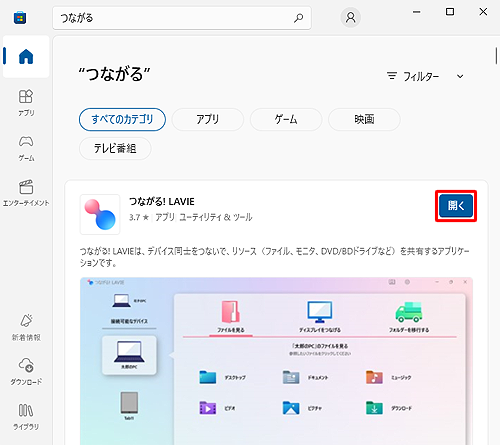Click the つながる! LAVIE description paragraph
The image size is (500, 445).
click(274, 257)
